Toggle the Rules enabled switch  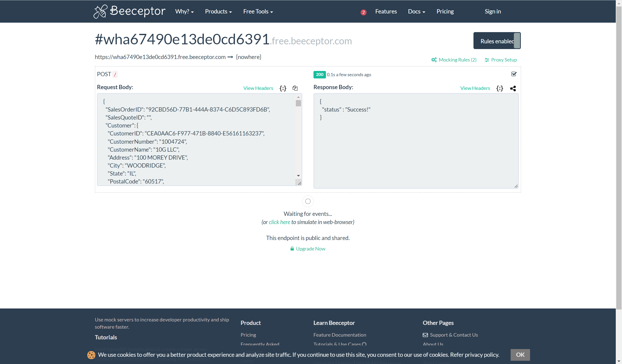(x=497, y=41)
